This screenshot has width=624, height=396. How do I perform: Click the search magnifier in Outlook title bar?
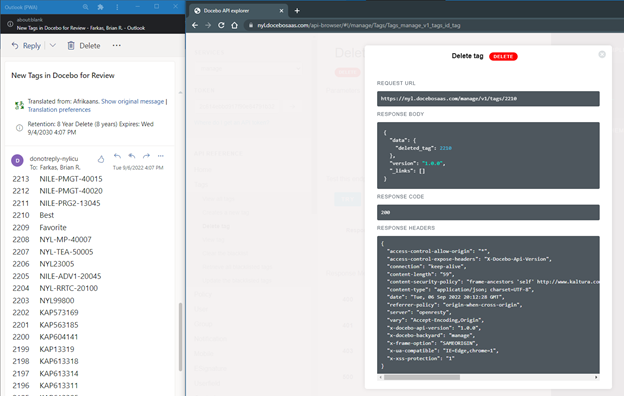click(86, 7)
